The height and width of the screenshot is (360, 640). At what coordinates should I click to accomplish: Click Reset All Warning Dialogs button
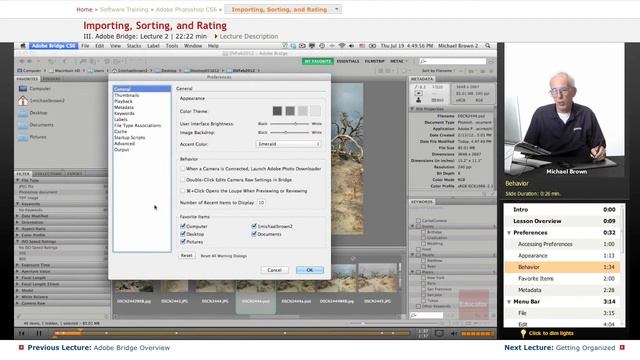pos(224,256)
